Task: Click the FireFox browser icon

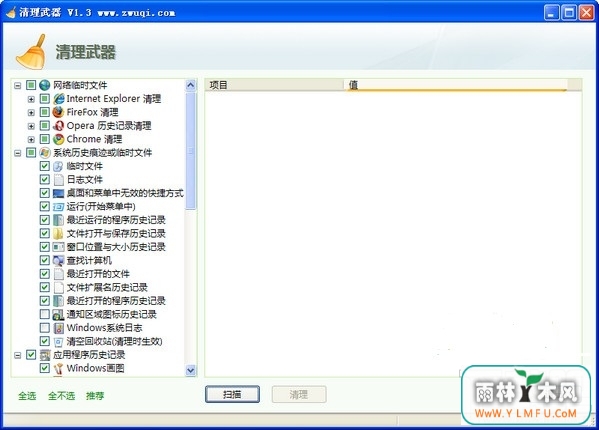Action: 58,112
